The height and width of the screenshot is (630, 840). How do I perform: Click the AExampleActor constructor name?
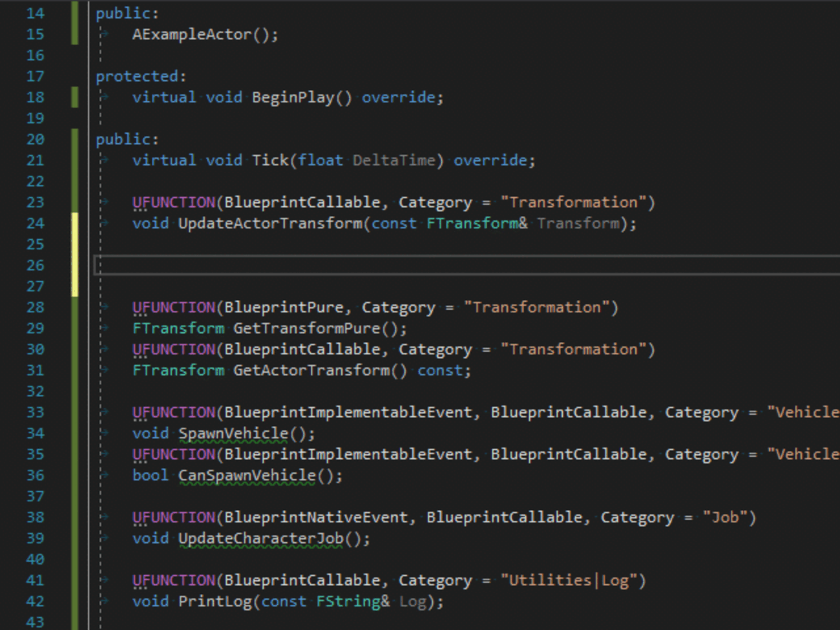pos(192,34)
